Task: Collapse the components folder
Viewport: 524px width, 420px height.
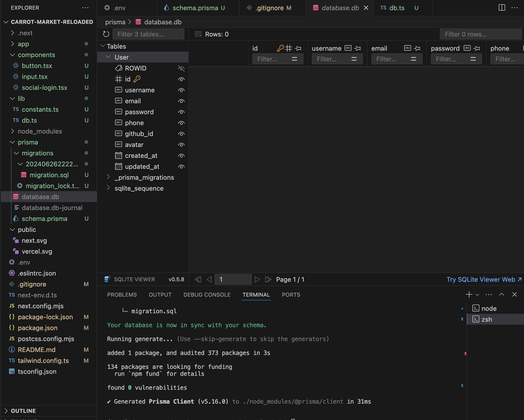Action: 12,55
